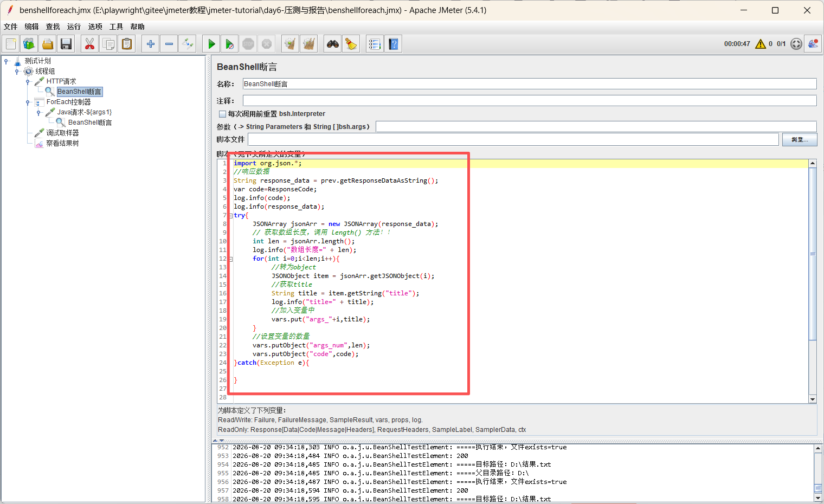824x504 pixels.
Task: Open the Help question mark icon
Action: click(x=394, y=44)
